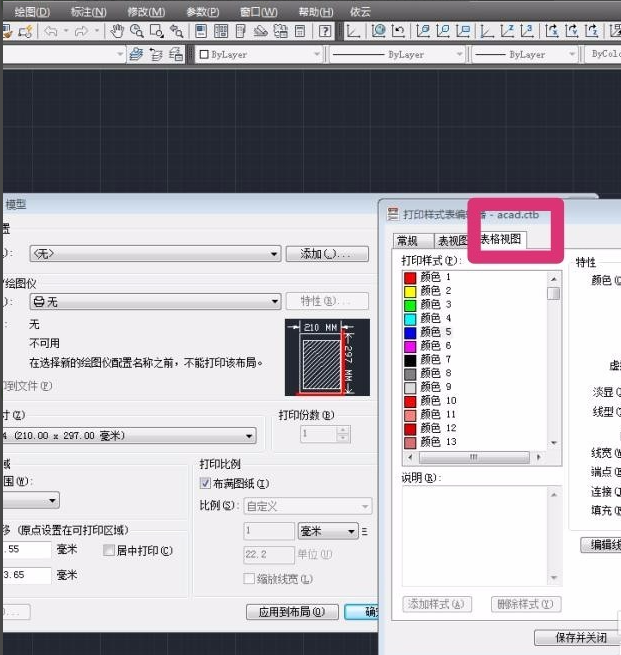
Task: Switch to the 表格视图 tab
Action: (x=501, y=239)
